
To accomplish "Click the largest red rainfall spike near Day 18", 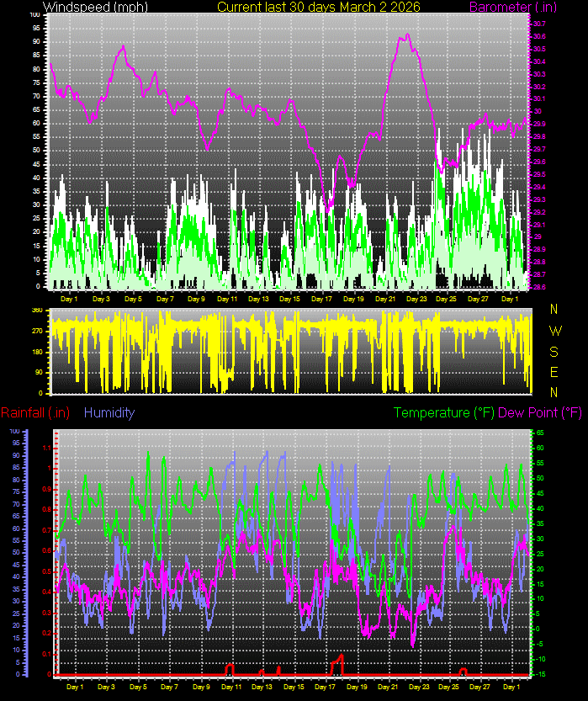I will click(341, 656).
